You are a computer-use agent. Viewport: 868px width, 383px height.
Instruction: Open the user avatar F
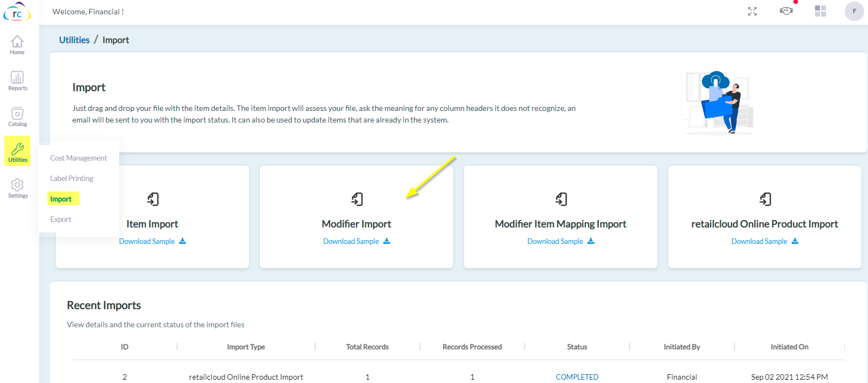point(854,11)
